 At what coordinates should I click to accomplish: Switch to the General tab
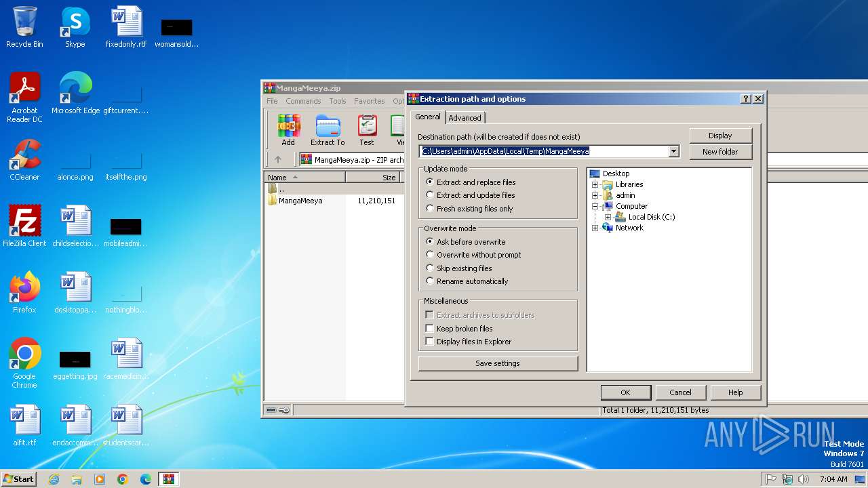(428, 117)
